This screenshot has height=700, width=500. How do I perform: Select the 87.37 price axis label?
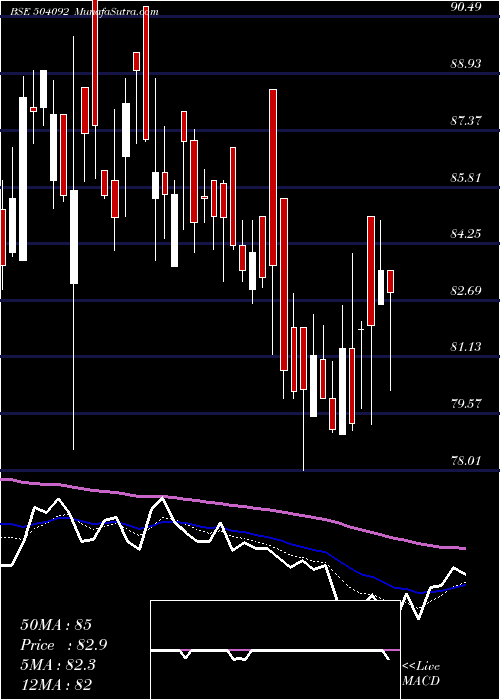click(465, 121)
